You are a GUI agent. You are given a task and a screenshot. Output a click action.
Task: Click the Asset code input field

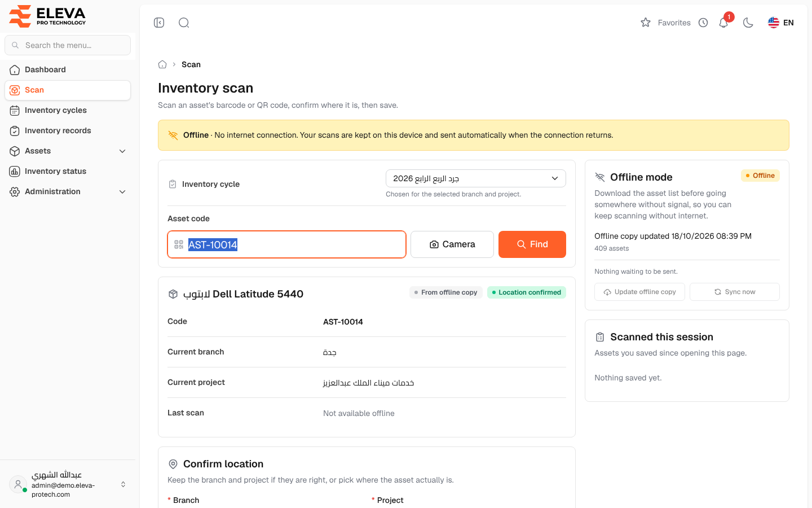coord(286,244)
